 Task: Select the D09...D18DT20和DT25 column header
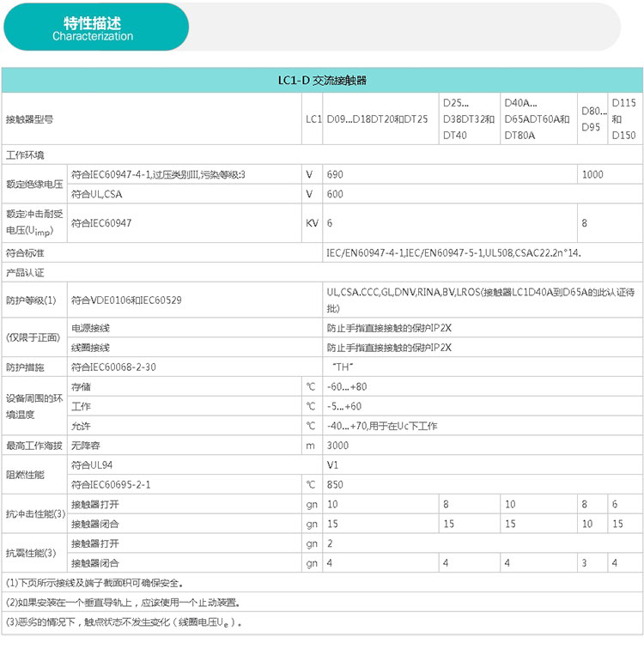pyautogui.click(x=377, y=119)
